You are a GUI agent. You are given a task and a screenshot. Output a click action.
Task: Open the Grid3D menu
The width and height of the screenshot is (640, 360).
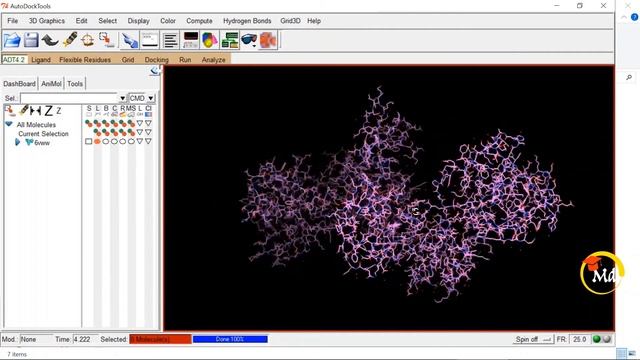point(290,21)
